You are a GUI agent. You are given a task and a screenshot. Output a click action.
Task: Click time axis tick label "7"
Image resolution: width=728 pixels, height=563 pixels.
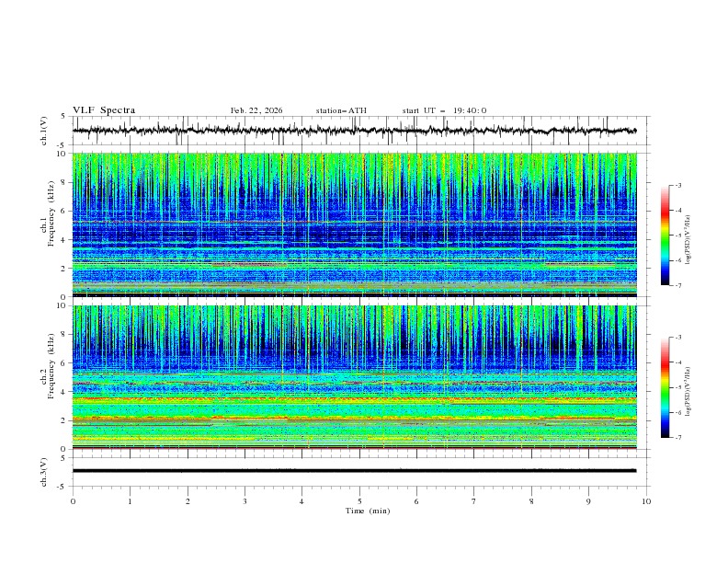coord(474,501)
